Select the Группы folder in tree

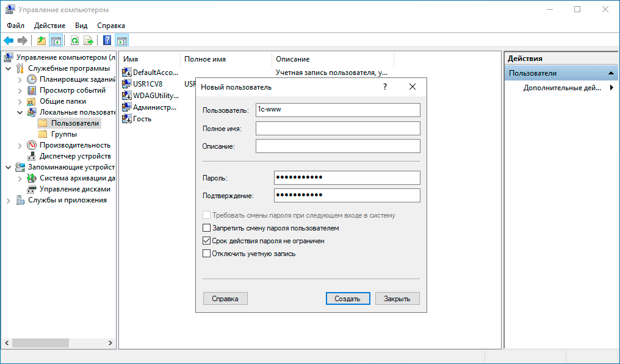[x=58, y=134]
